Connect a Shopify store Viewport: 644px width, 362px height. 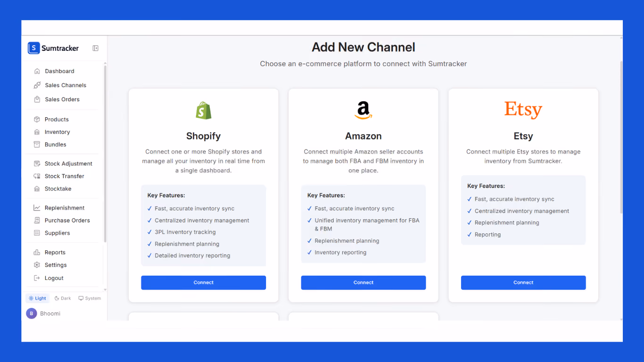pos(204,283)
